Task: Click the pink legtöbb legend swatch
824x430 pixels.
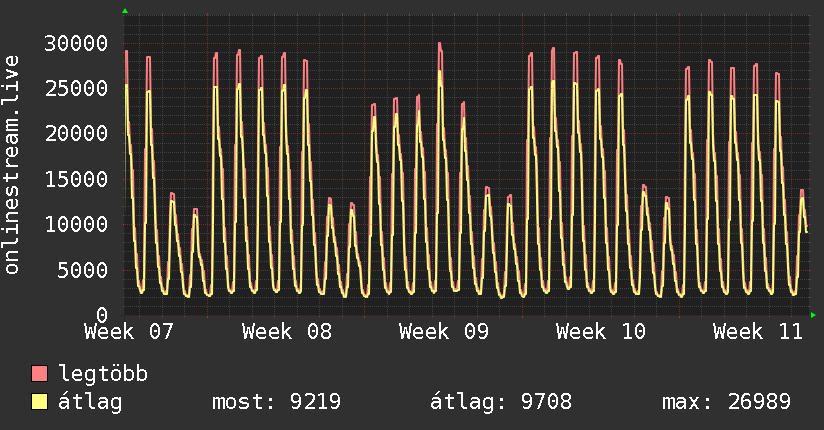Action: click(39, 374)
